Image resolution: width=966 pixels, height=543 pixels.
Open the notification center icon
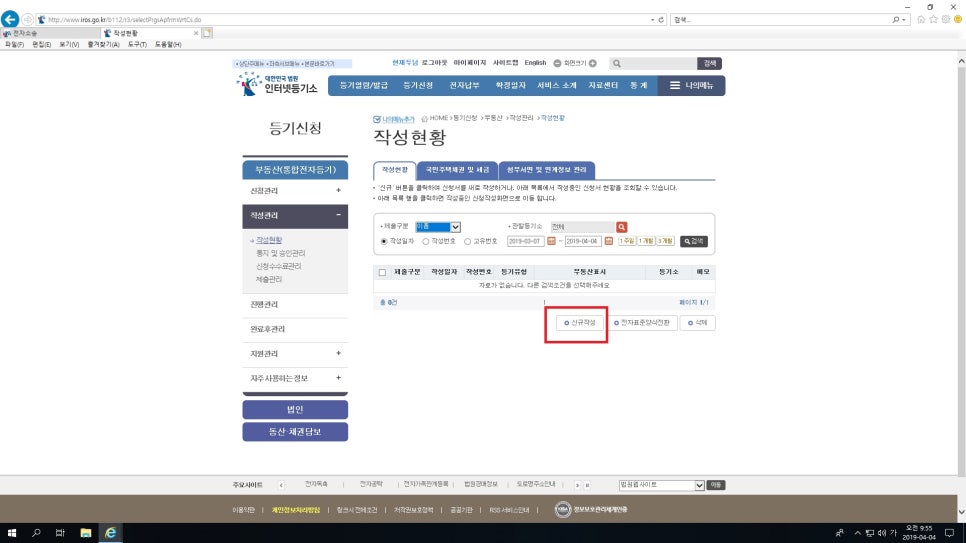click(x=949, y=533)
